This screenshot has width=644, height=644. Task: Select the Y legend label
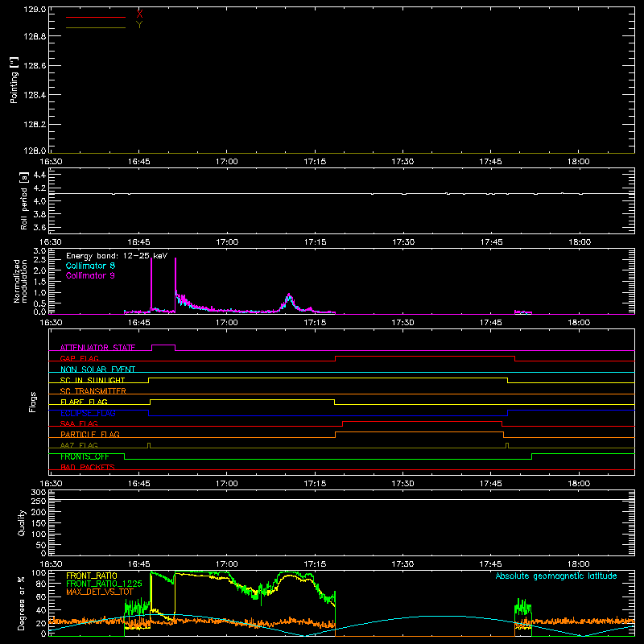click(x=139, y=25)
